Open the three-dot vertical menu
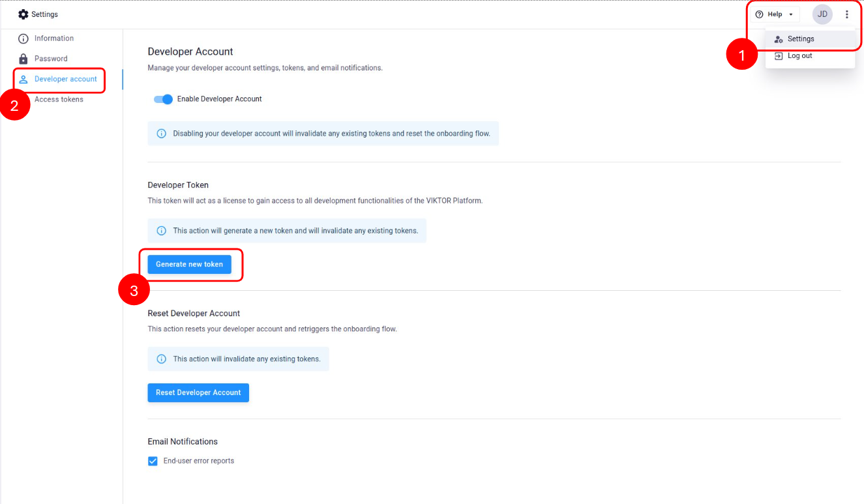 [x=847, y=14]
